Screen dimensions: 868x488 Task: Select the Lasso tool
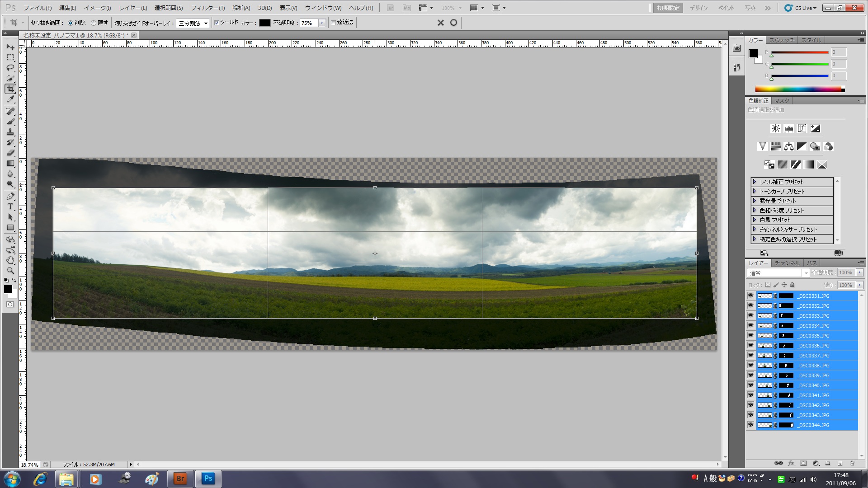coord(10,68)
